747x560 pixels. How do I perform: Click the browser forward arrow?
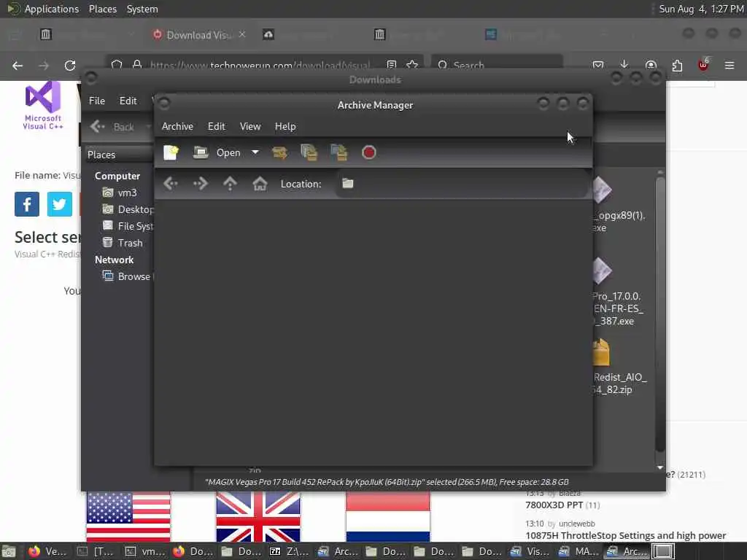click(44, 66)
